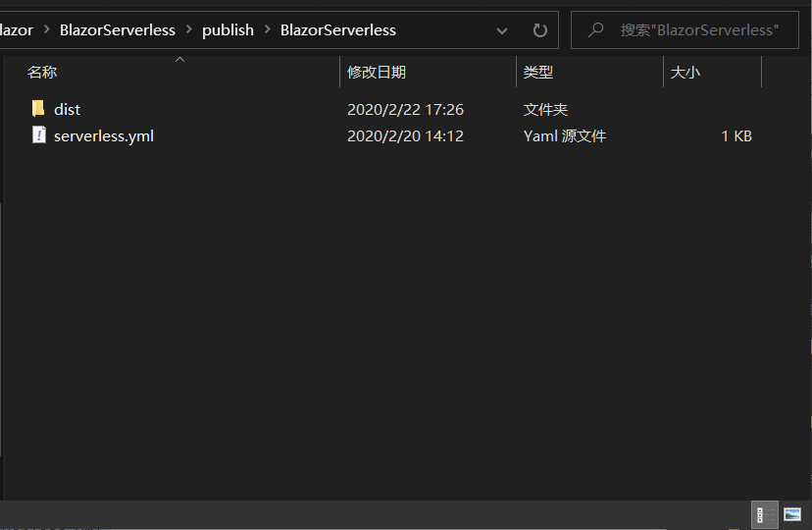Click the dist folder icon
812x530 pixels.
38,109
